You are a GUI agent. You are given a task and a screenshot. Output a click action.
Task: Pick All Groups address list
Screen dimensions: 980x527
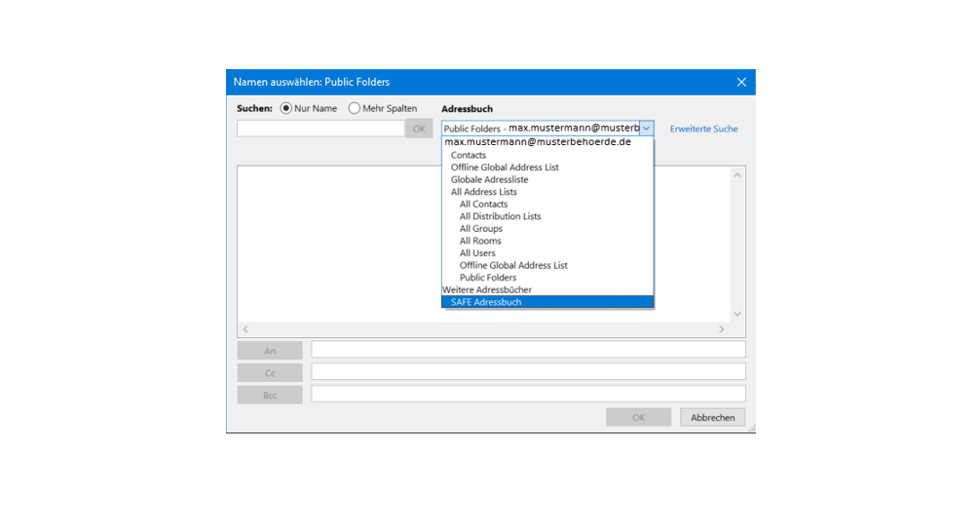481,229
